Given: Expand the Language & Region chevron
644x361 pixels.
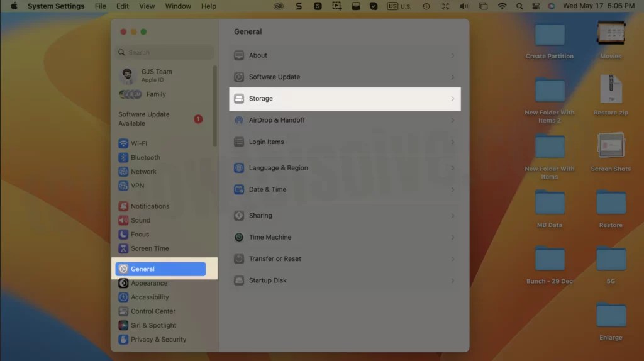Looking at the screenshot, I should (453, 168).
